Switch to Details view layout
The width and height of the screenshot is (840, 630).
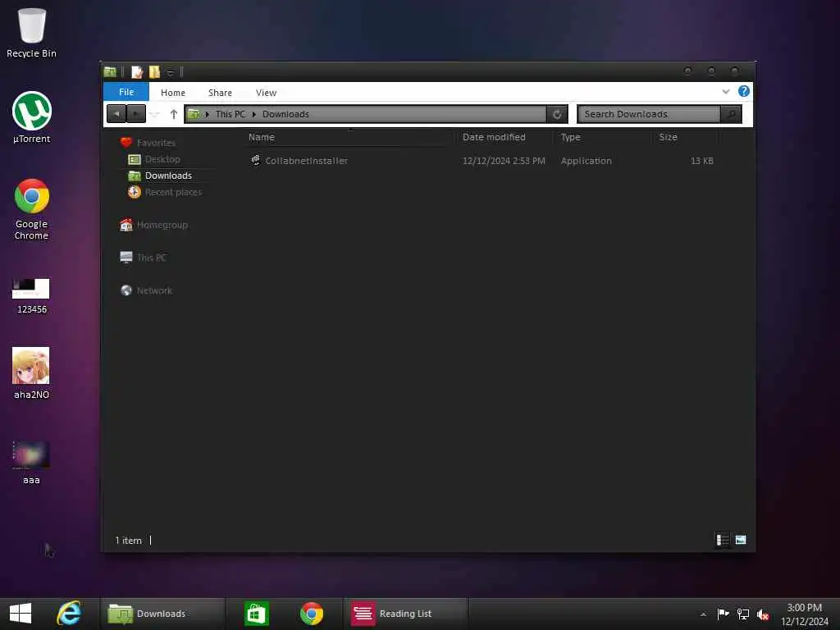coord(723,540)
